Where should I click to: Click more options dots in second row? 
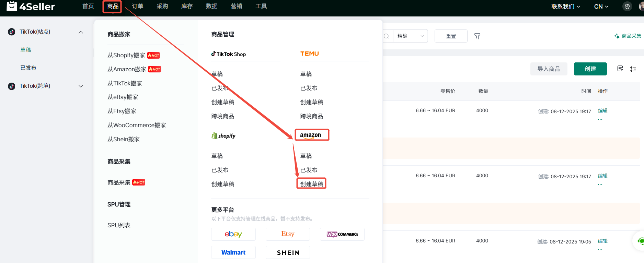[600, 184]
